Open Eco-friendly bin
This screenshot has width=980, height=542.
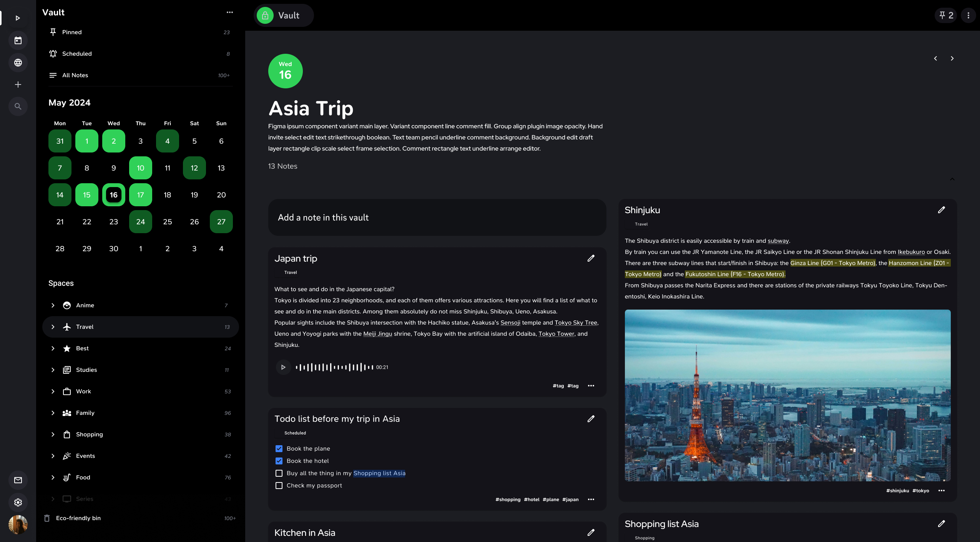(141, 518)
